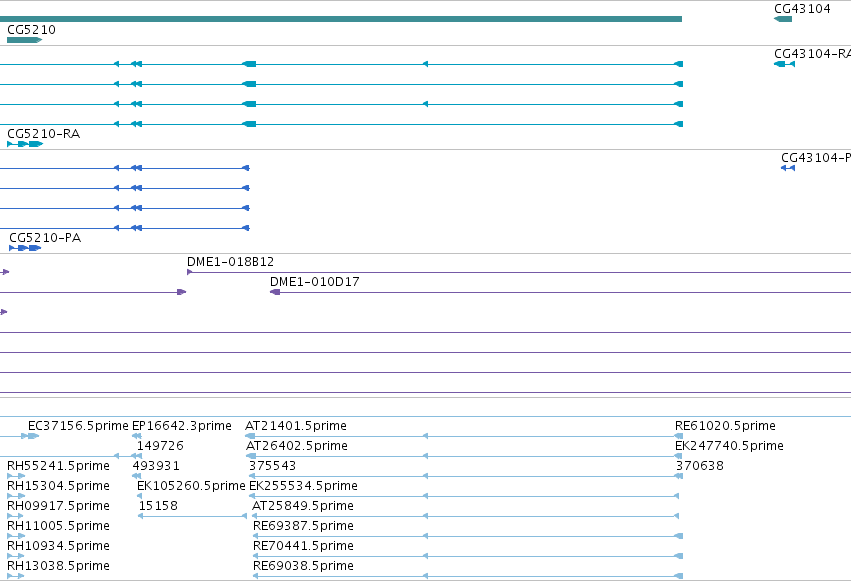Click the CG5210 gene label

point(31,30)
